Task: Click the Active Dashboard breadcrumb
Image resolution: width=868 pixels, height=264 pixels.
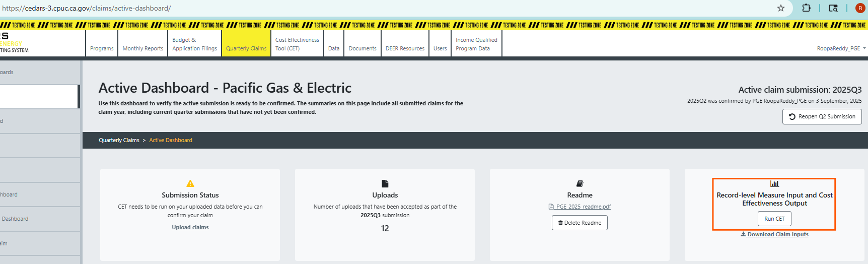Action: point(171,140)
